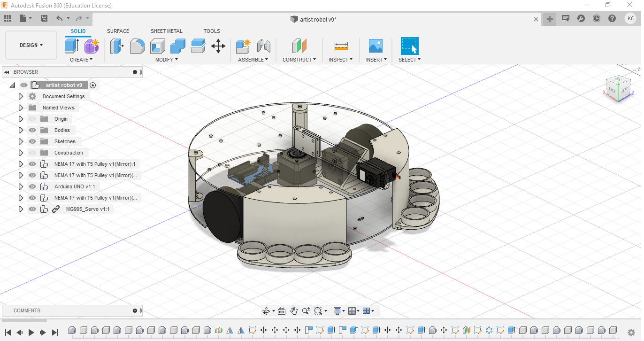The image size is (644, 341).
Task: Open the DESIGN workspace dropdown
Action: (31, 45)
